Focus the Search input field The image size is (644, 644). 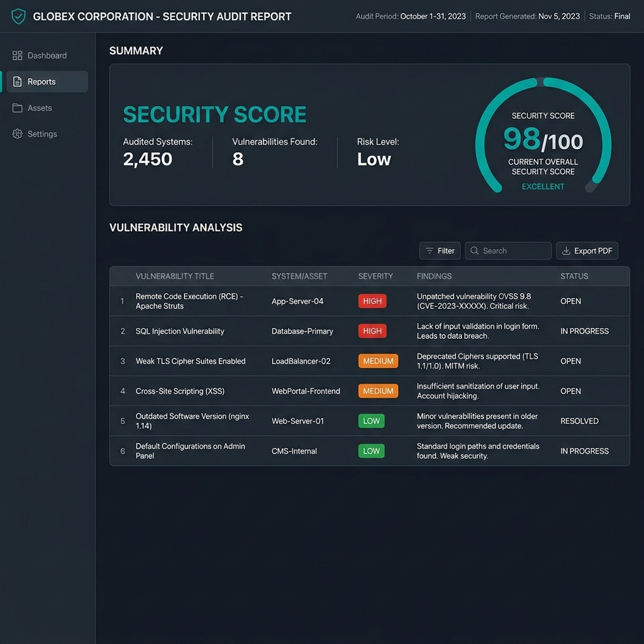(x=508, y=251)
